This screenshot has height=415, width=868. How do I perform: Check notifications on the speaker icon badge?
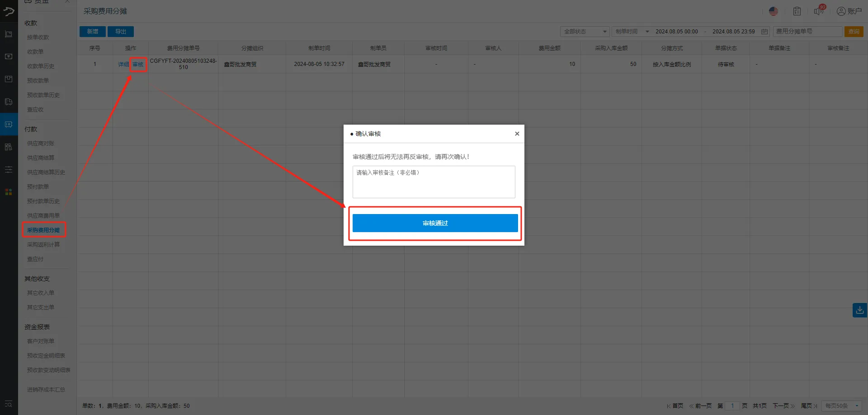pos(818,11)
